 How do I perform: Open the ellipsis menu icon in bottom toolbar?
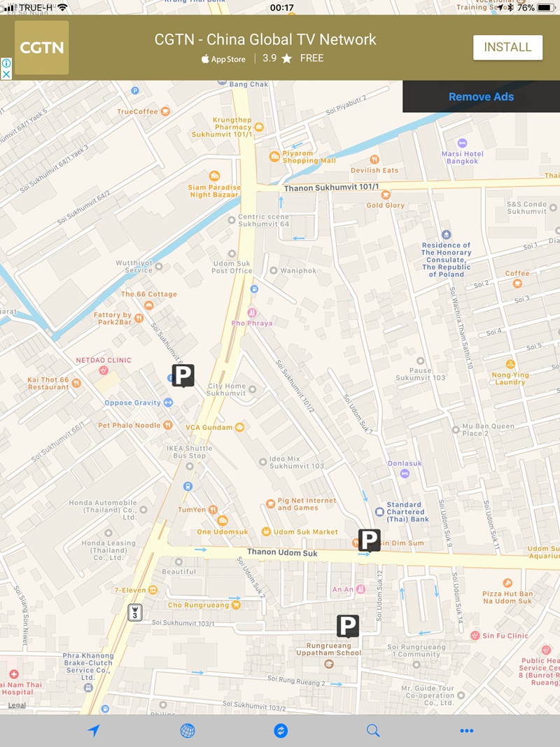coord(467,730)
